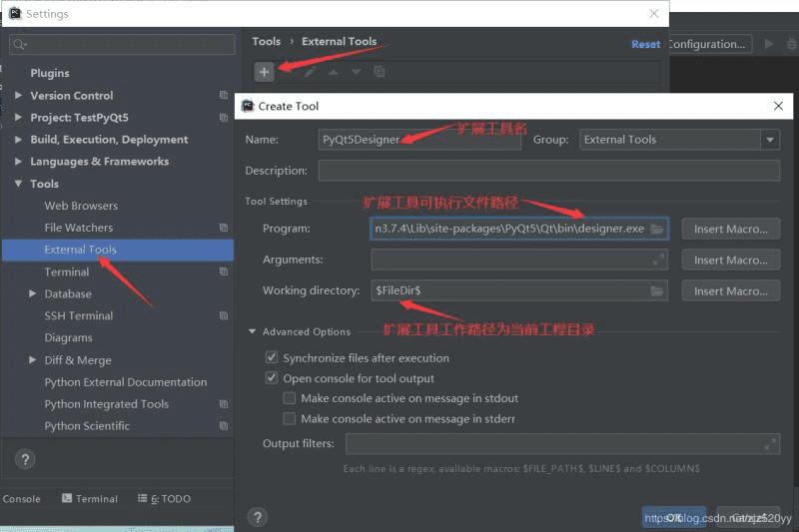Toggle Synchronize files after execution
Screen dimensions: 799x532
pos(272,357)
